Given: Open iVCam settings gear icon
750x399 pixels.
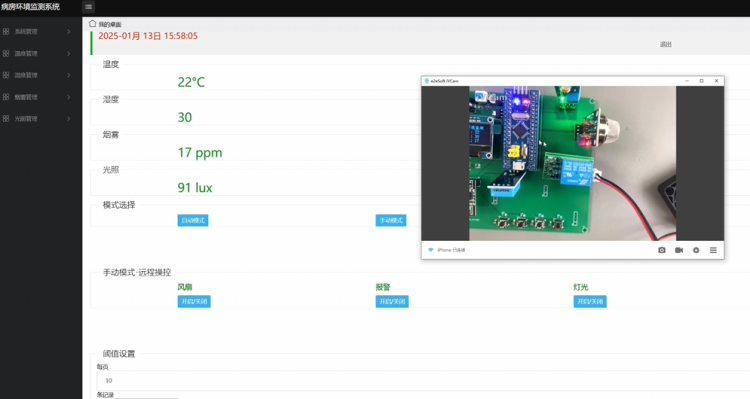Looking at the screenshot, I should click(696, 250).
